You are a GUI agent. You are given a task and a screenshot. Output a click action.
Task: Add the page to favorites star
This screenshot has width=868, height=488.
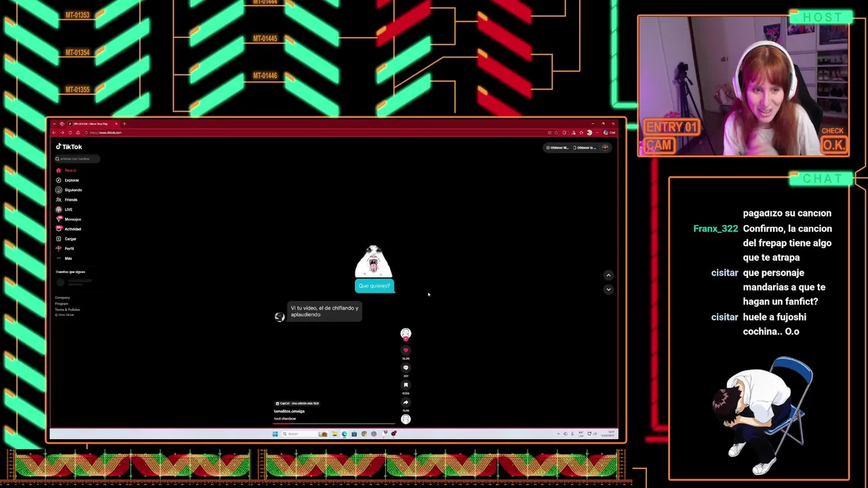click(x=556, y=133)
